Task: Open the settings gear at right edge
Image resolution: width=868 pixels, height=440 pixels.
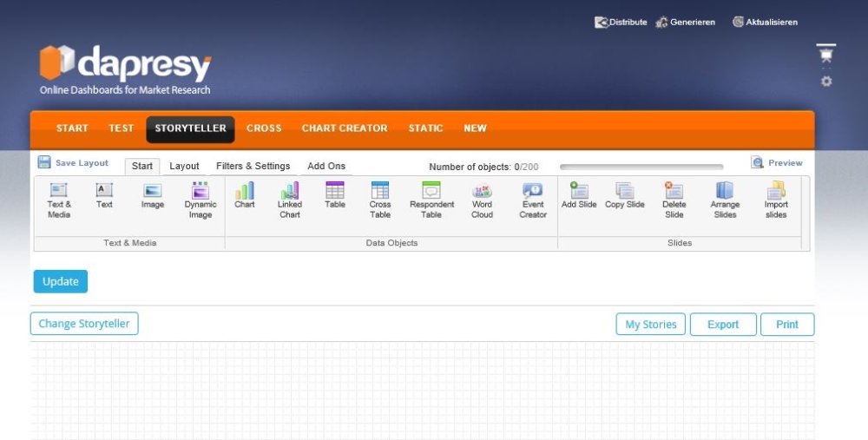Action: pos(826,82)
